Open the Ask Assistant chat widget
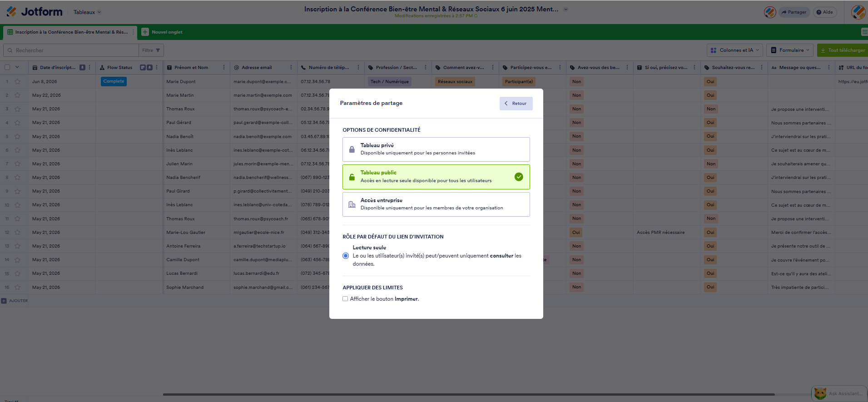This screenshot has height=402, width=868. click(839, 393)
